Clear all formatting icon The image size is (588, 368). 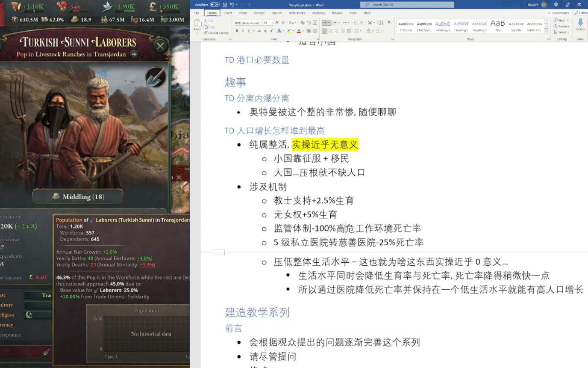302,23
